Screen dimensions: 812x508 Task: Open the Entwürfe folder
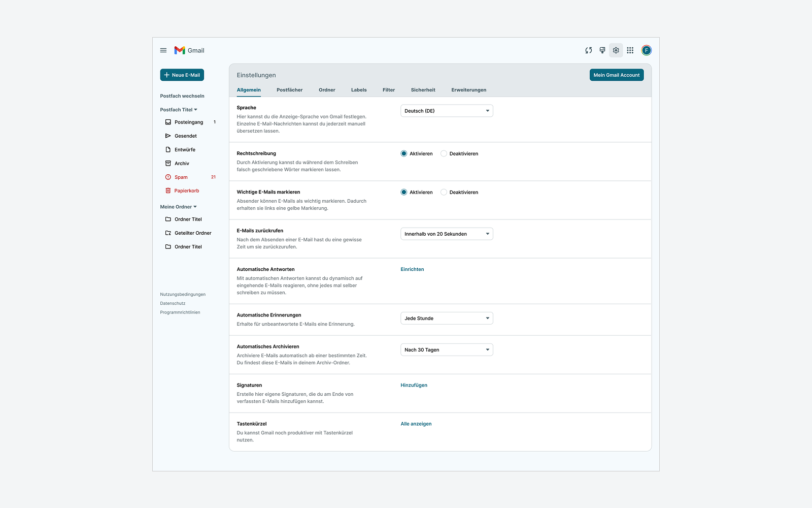point(185,149)
